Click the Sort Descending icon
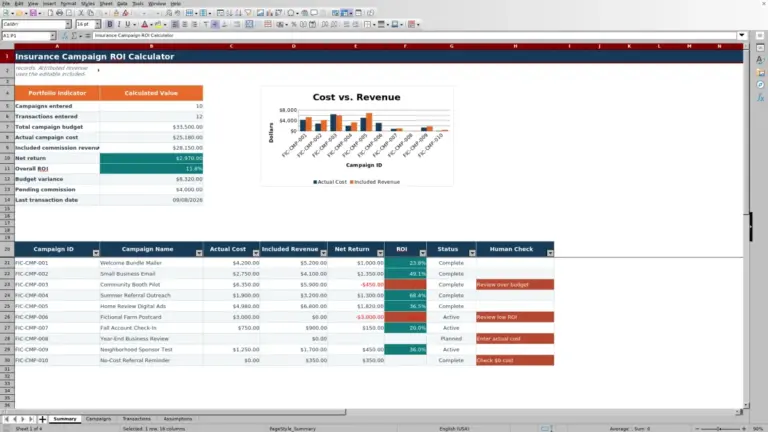 coord(239,13)
